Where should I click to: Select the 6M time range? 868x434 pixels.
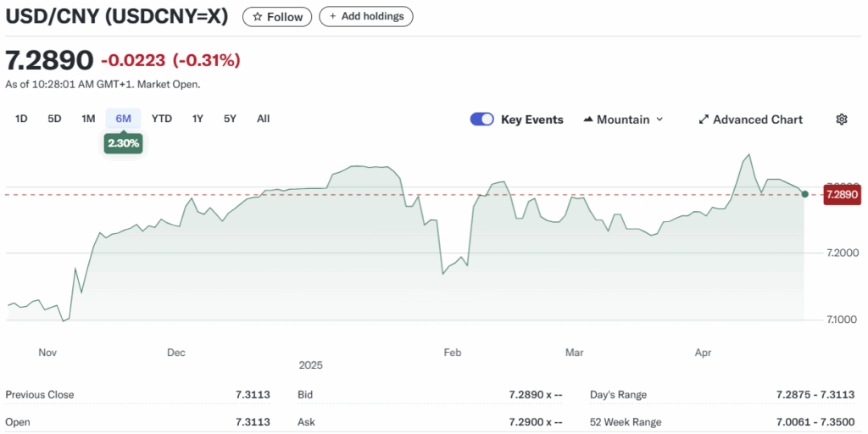(123, 119)
